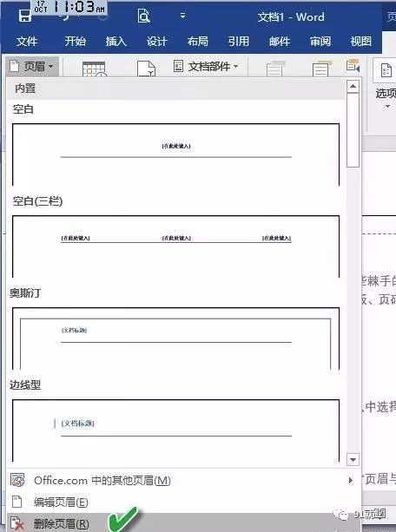396x532 pixels.
Task: Click the gallery scroll down arrow
Action: [353, 459]
